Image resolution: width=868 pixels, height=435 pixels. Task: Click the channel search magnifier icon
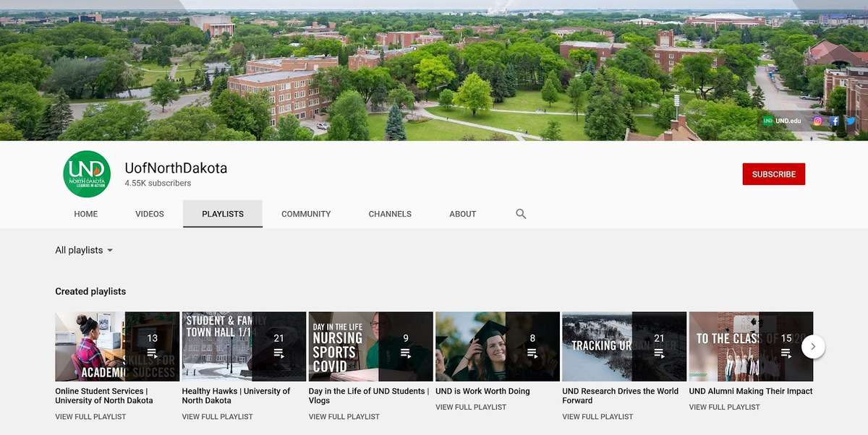(x=520, y=214)
